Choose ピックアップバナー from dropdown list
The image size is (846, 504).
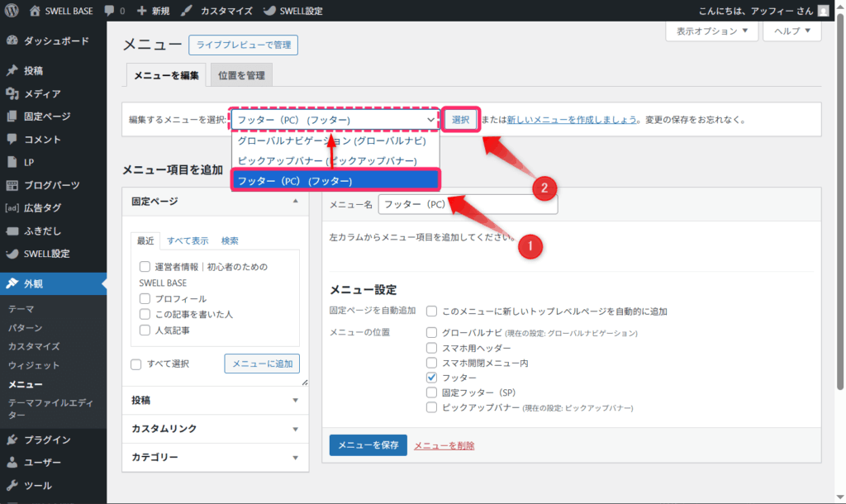335,161
